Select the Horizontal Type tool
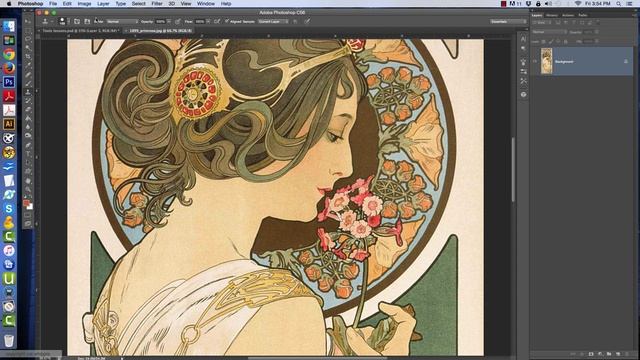 point(28,154)
